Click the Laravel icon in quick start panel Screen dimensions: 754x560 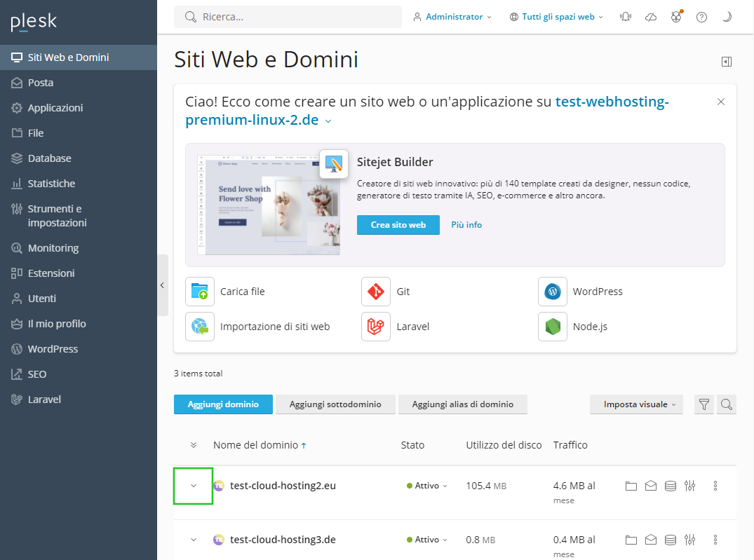(375, 327)
